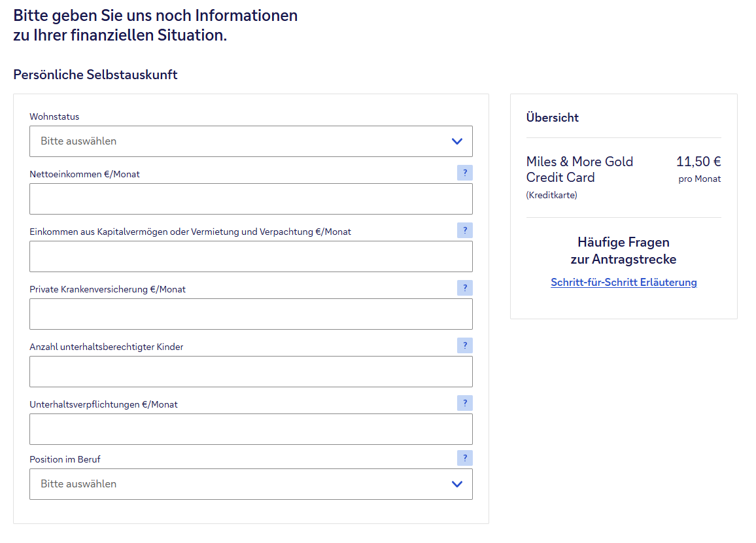The image size is (756, 543).
Task: Click the chevron arrow in Wohnstatus field
Action: [x=457, y=141]
